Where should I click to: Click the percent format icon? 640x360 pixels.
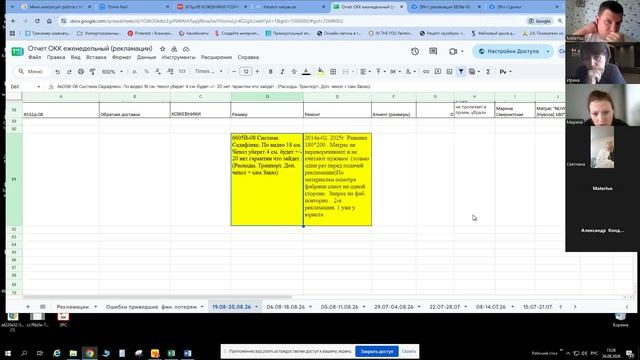(146, 71)
